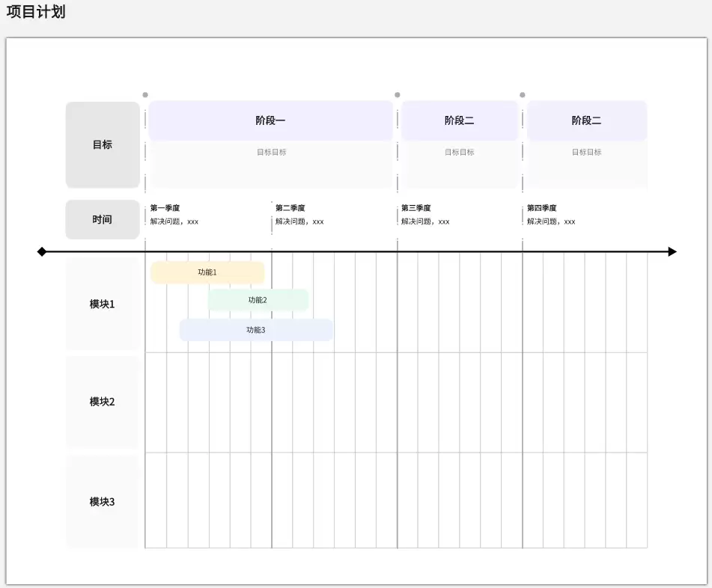
Task: Click the 阶段一 phase header
Action: click(270, 120)
